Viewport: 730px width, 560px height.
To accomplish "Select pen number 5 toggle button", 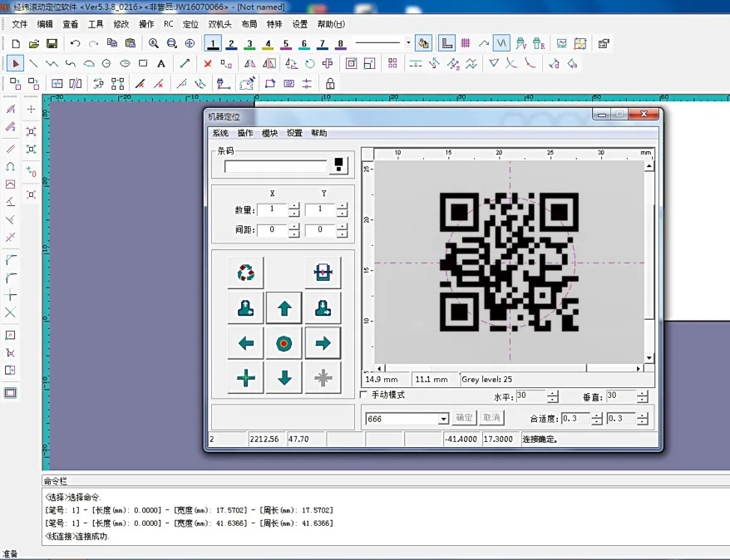I will pyautogui.click(x=286, y=44).
